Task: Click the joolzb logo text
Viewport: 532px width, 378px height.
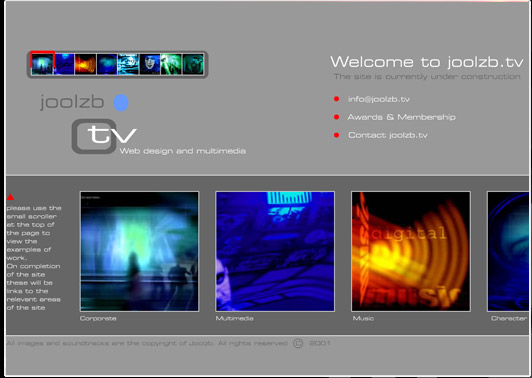Action: [x=72, y=102]
